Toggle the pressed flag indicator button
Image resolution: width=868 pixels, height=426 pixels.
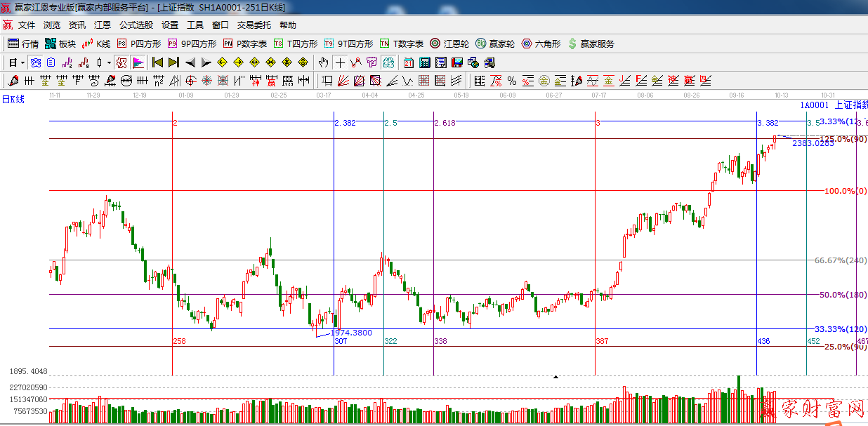(x=138, y=62)
